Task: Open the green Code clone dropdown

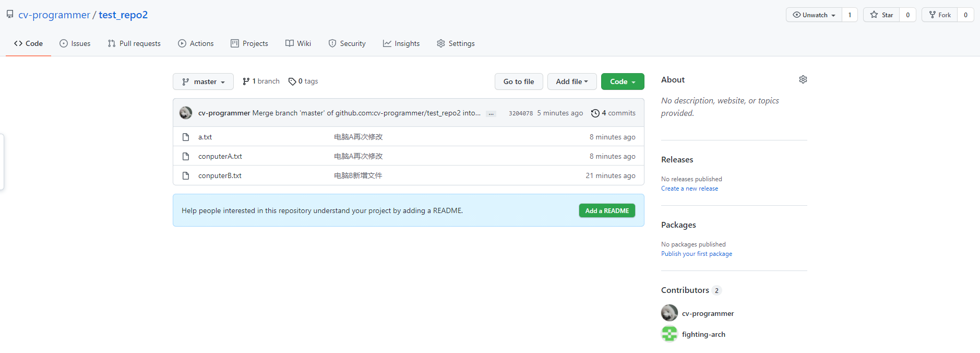Action: pyautogui.click(x=622, y=81)
